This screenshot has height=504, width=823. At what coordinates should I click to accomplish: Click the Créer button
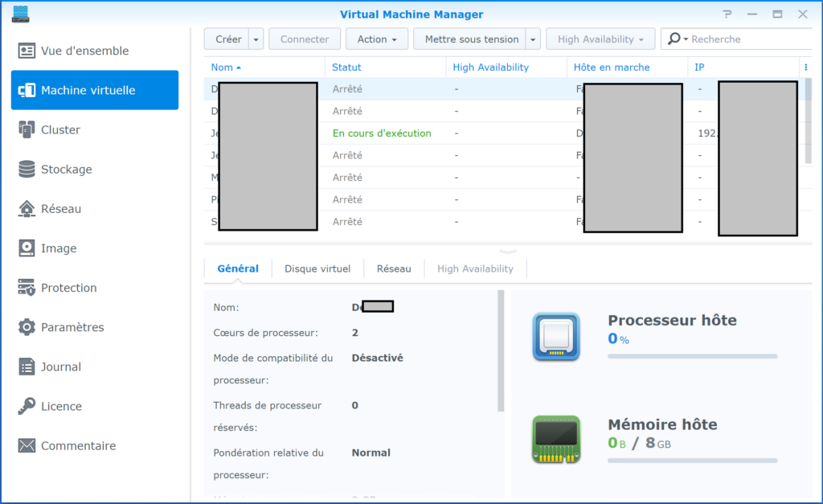tap(228, 39)
